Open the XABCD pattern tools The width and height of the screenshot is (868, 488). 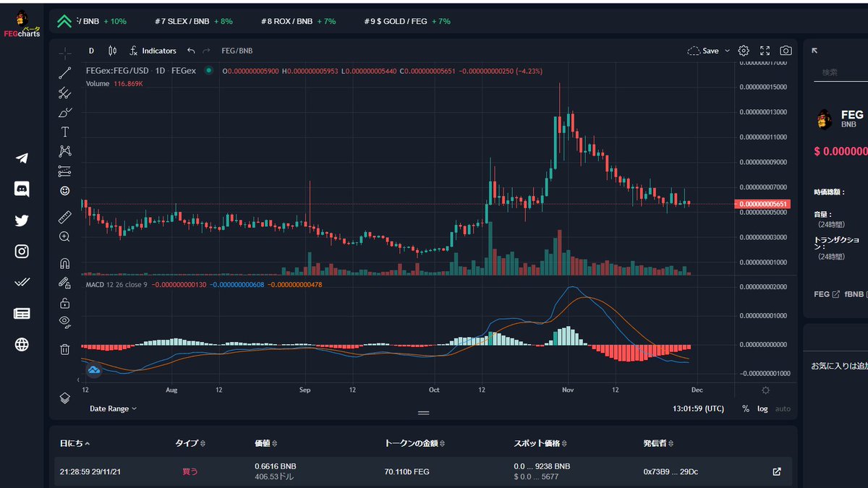click(64, 151)
